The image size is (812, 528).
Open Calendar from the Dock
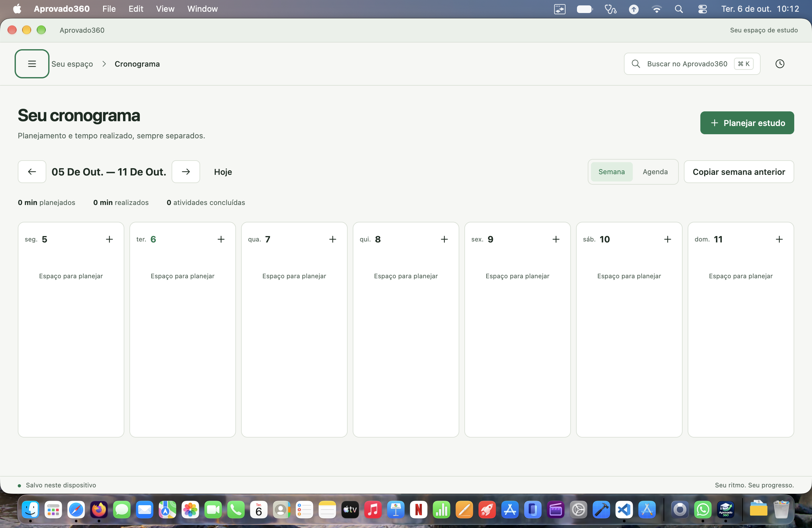point(259,510)
